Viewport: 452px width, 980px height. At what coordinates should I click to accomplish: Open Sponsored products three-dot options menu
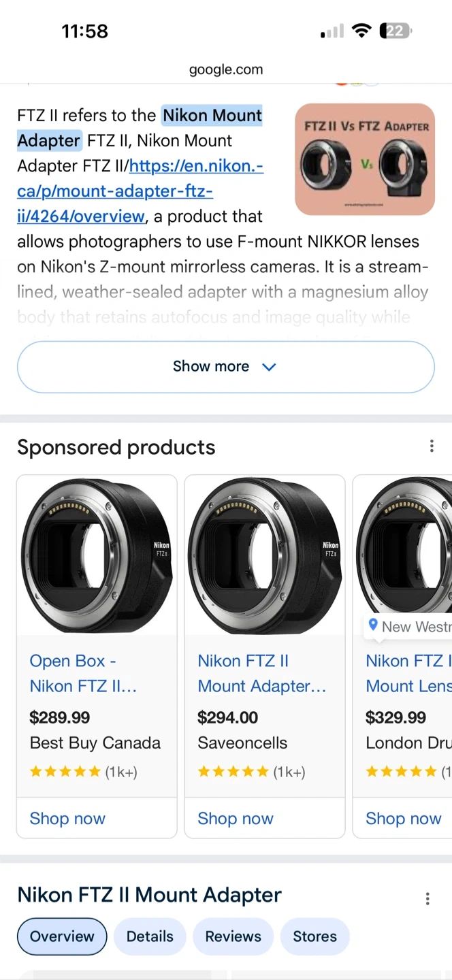[432, 446]
